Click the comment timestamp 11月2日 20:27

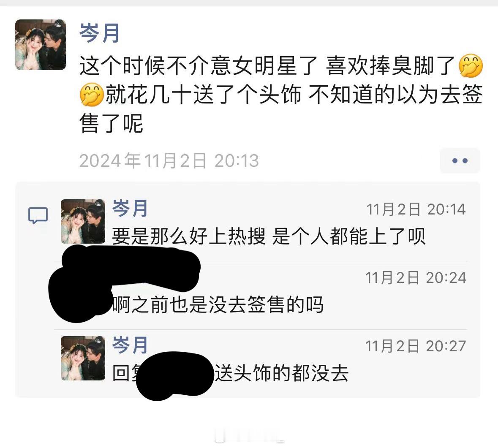tap(416, 346)
